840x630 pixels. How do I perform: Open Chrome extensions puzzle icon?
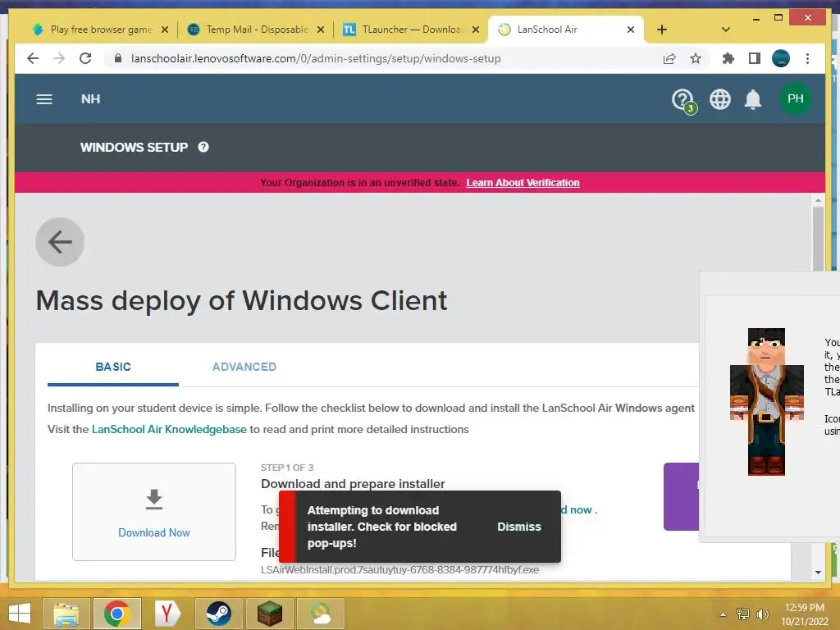click(728, 58)
